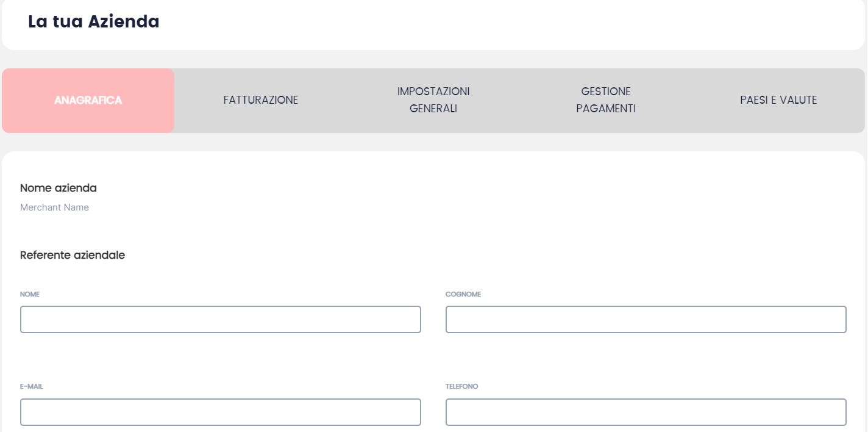This screenshot has height=432, width=868.
Task: Focus the Cognome text box
Action: click(x=646, y=320)
